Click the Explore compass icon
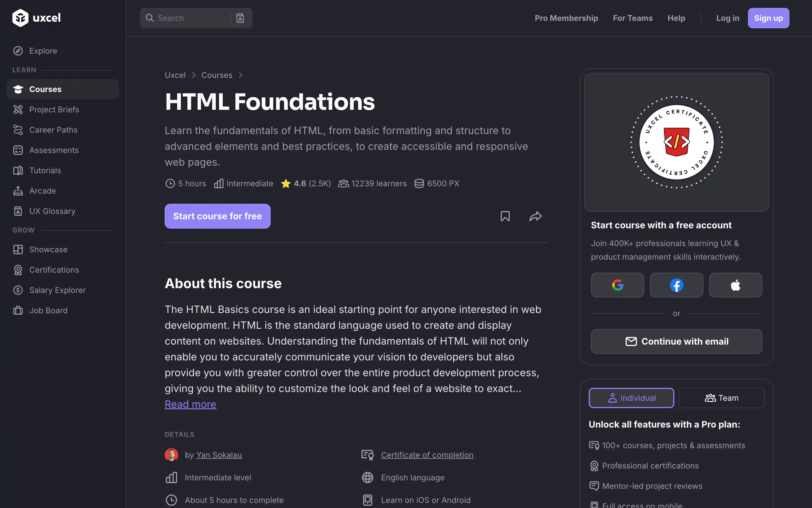Screen dimensions: 812x508 tap(18, 51)
